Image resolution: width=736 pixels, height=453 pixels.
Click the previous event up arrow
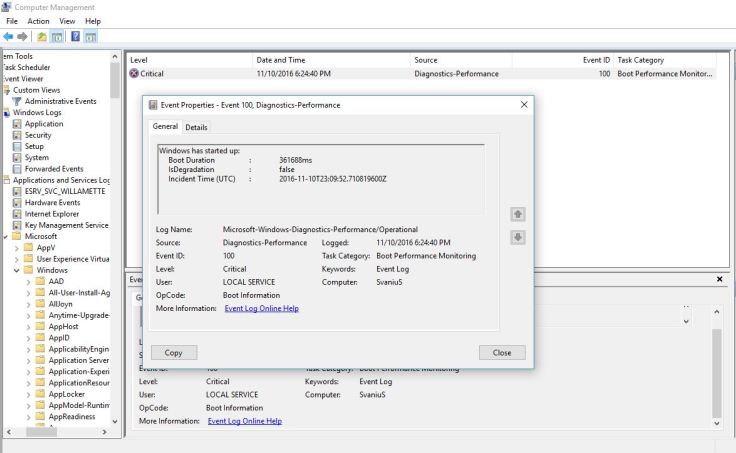(518, 215)
